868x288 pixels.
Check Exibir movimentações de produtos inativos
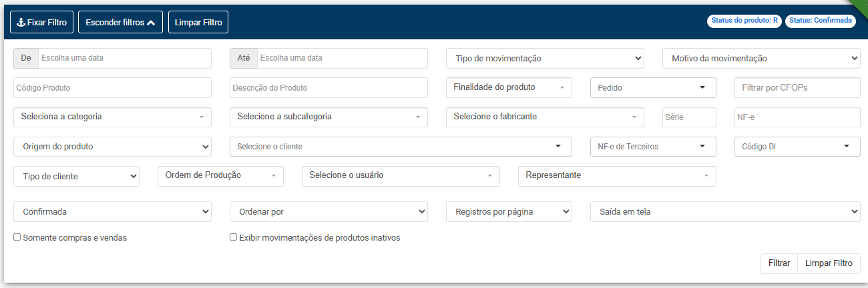point(233,237)
